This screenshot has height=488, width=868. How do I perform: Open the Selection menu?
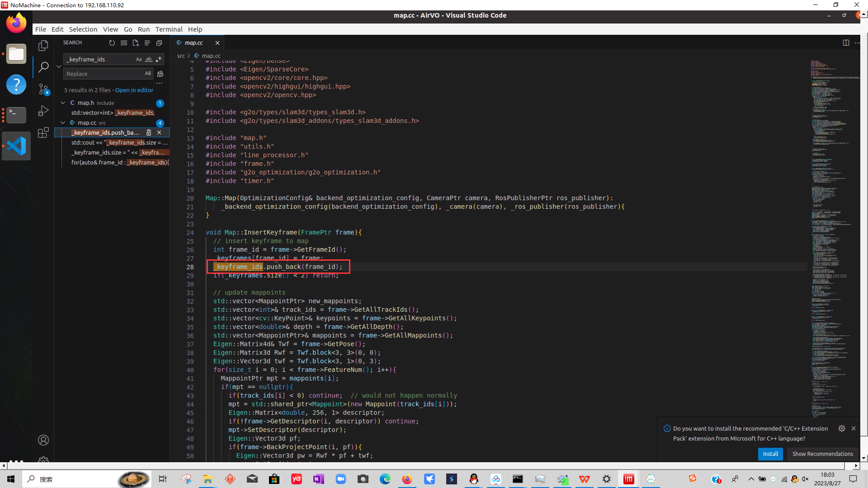(83, 29)
